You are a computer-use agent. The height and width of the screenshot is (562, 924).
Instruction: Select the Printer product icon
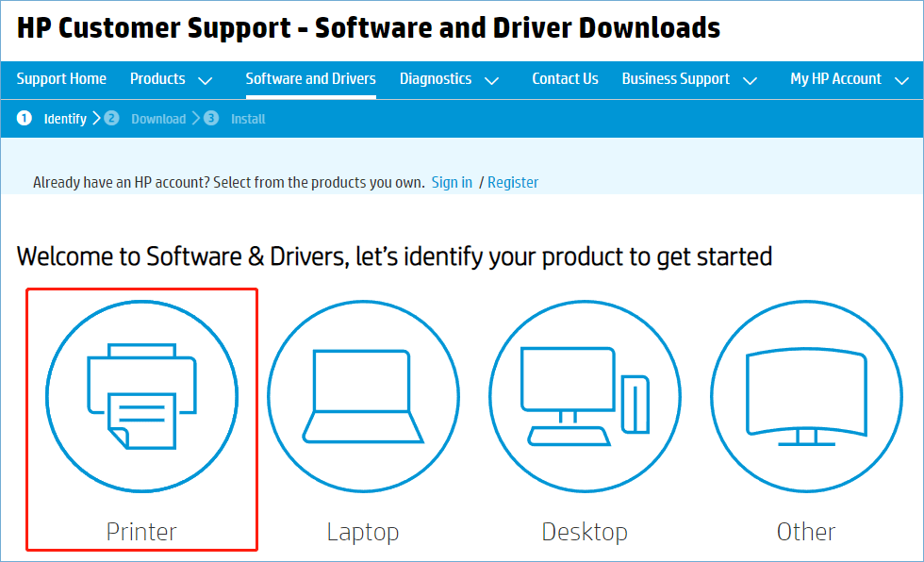pos(141,396)
